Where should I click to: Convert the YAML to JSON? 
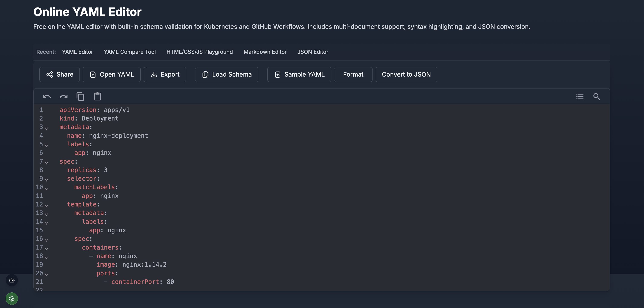[406, 74]
